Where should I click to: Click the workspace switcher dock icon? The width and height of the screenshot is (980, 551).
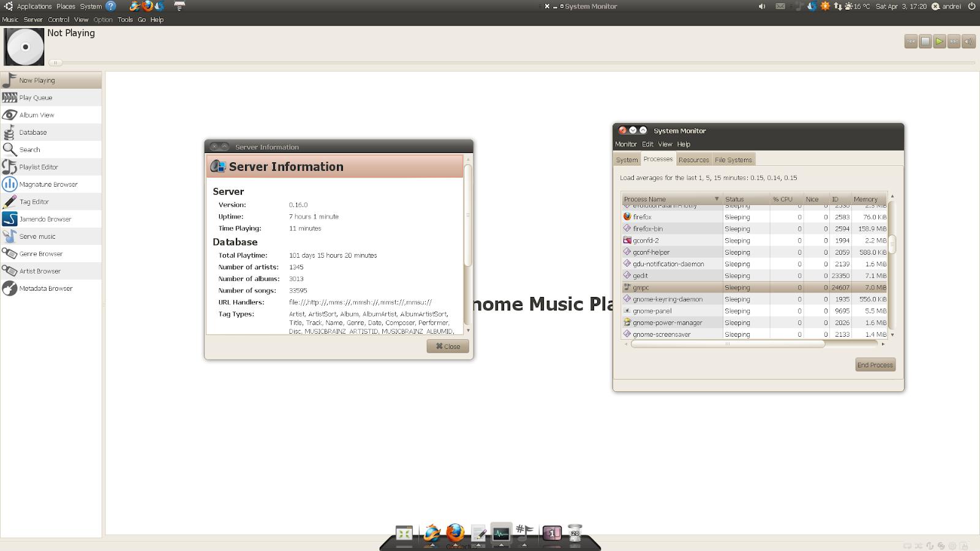(551, 534)
